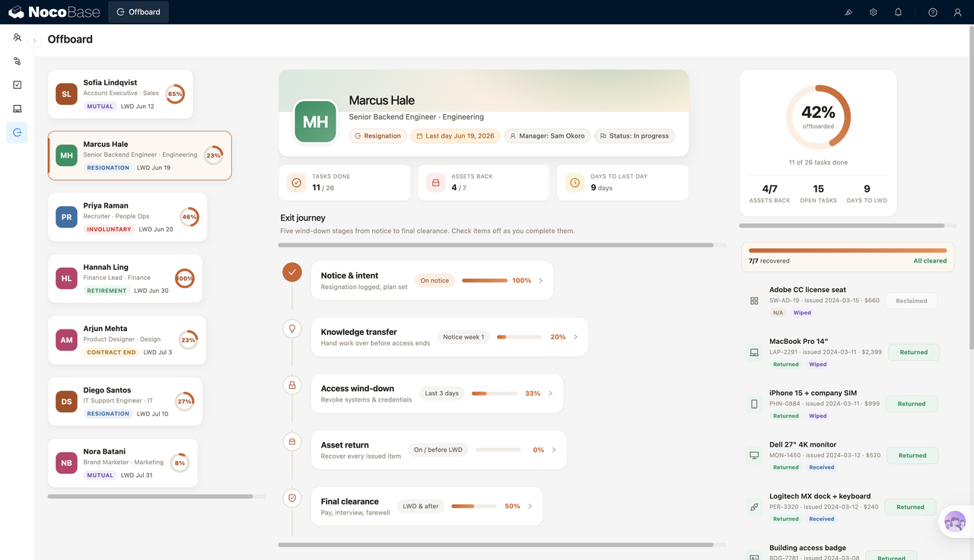Click the Final clearance shield stage marker

292,498
